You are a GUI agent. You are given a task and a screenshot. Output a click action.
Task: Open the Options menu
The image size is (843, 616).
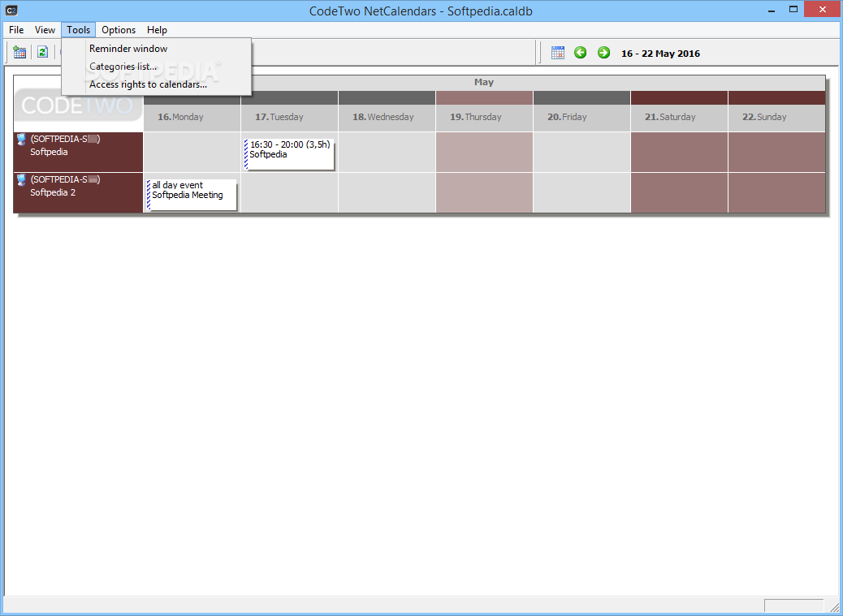pos(119,30)
